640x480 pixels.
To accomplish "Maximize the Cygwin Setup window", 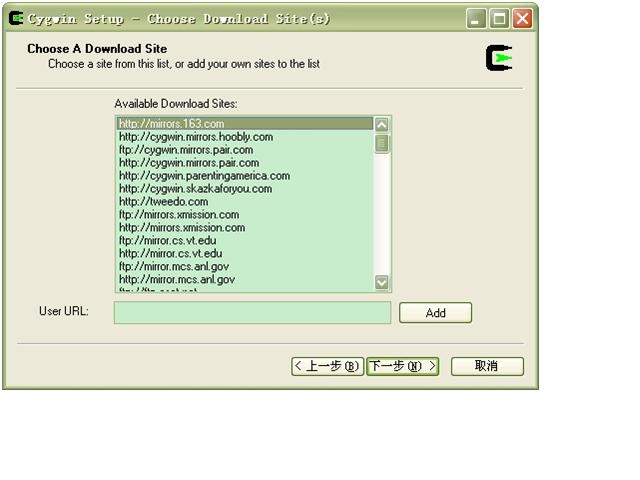I will 499,19.
